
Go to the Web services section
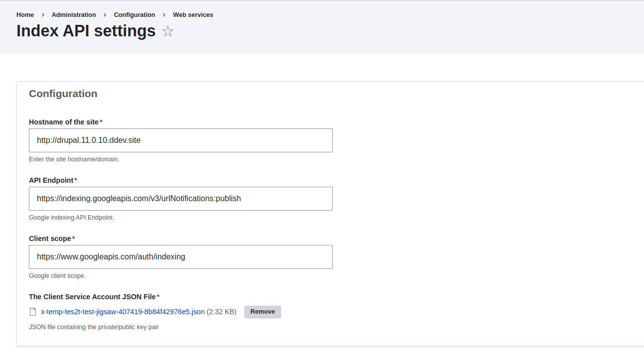click(193, 14)
